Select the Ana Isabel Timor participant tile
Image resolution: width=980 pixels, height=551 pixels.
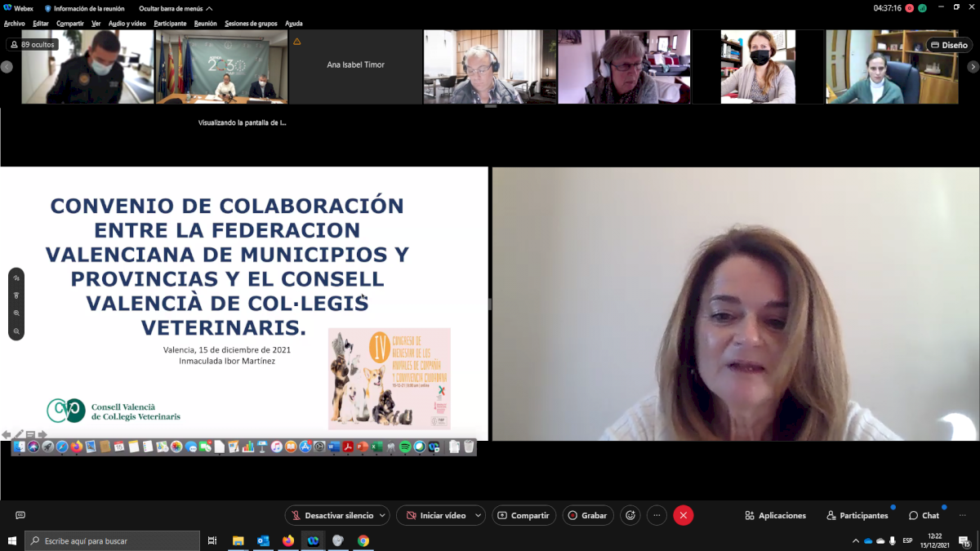click(355, 66)
